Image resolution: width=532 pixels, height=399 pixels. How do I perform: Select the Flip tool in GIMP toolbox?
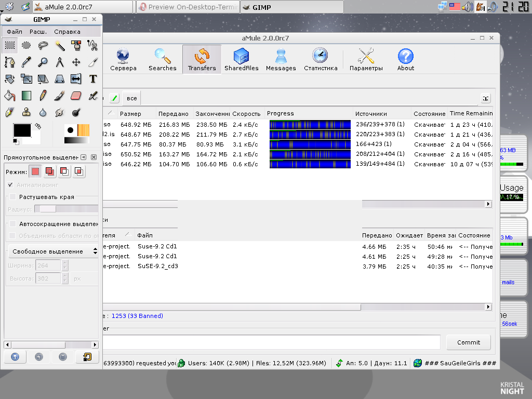(x=76, y=79)
